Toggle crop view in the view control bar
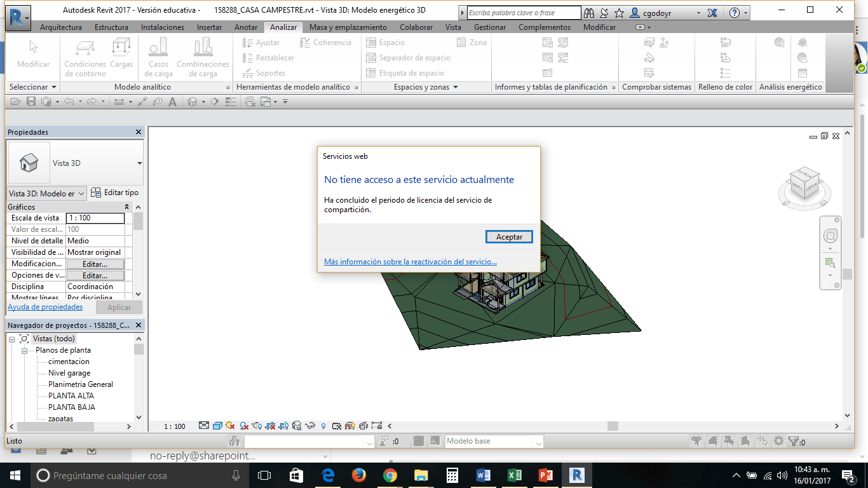This screenshot has width=868, height=488. tap(271, 426)
